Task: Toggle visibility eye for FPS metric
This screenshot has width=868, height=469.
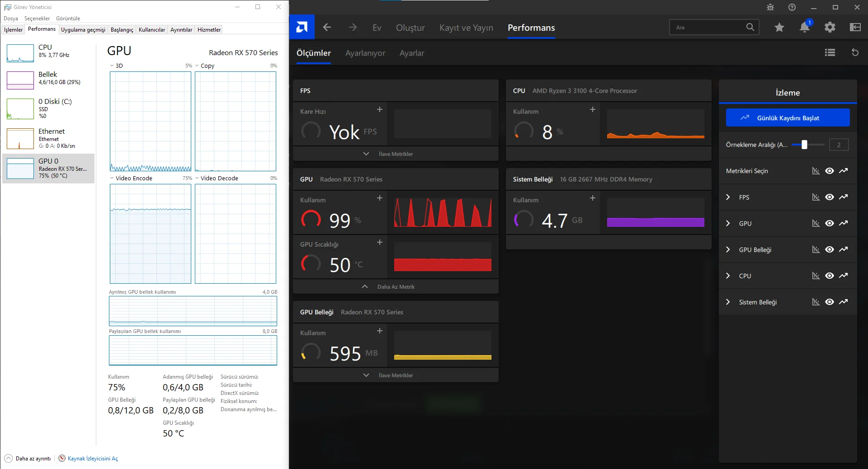Action: (x=829, y=197)
